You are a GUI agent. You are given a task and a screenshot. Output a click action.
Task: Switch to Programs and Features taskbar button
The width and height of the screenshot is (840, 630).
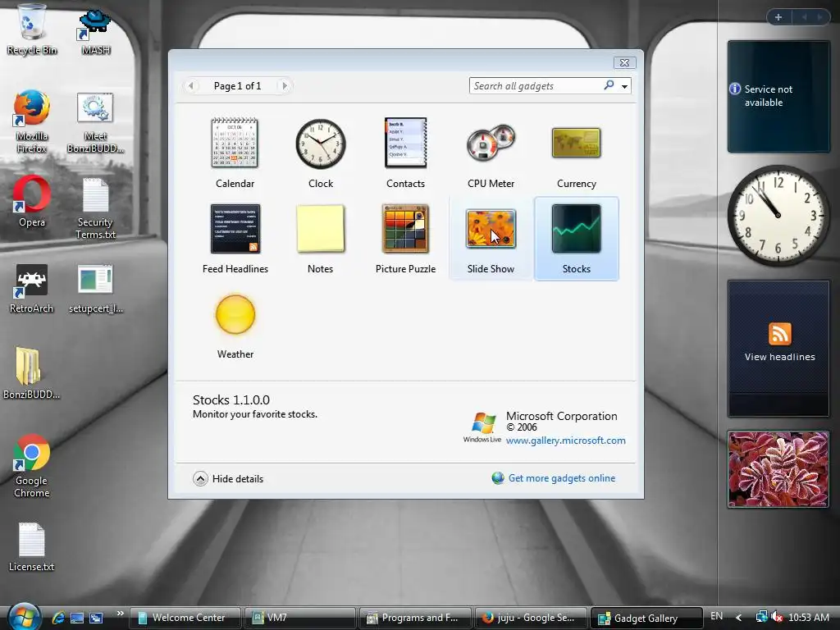click(414, 618)
